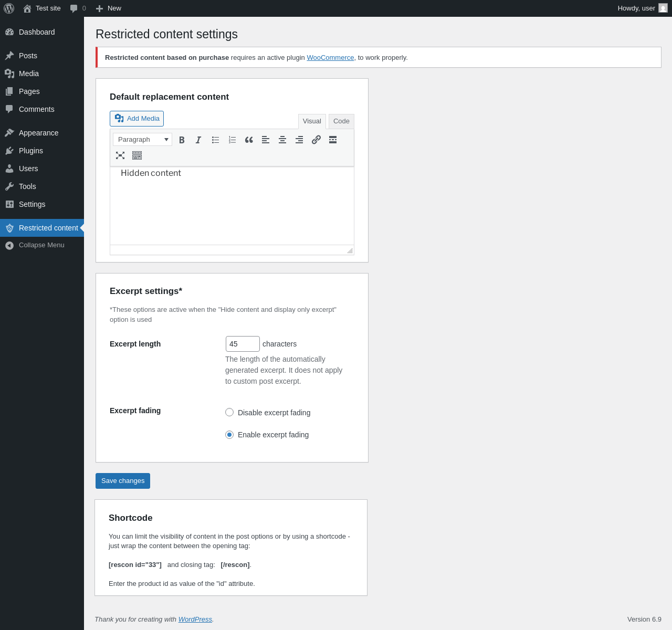Image resolution: width=672 pixels, height=630 pixels.
Task: Open Tools in sidebar
Action: [42, 186]
